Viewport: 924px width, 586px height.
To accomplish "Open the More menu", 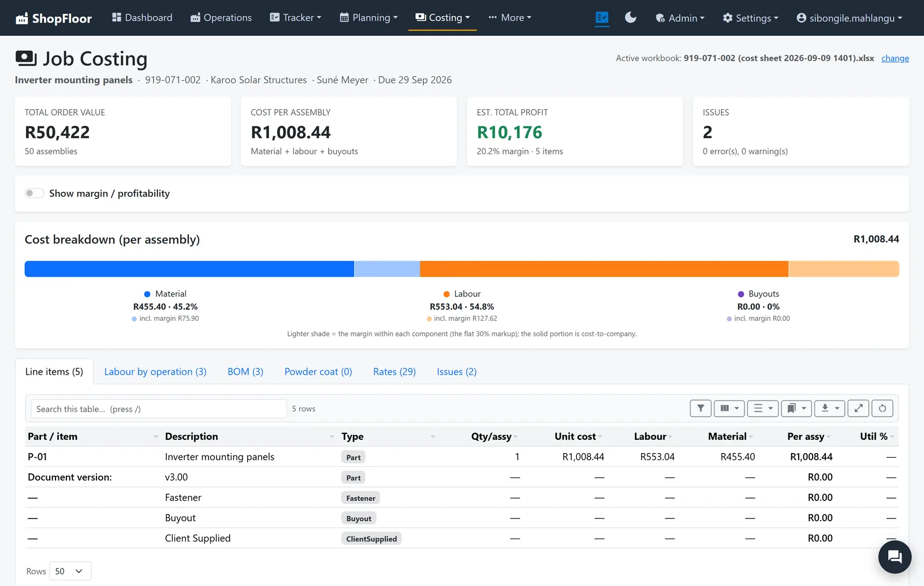I will [x=509, y=18].
